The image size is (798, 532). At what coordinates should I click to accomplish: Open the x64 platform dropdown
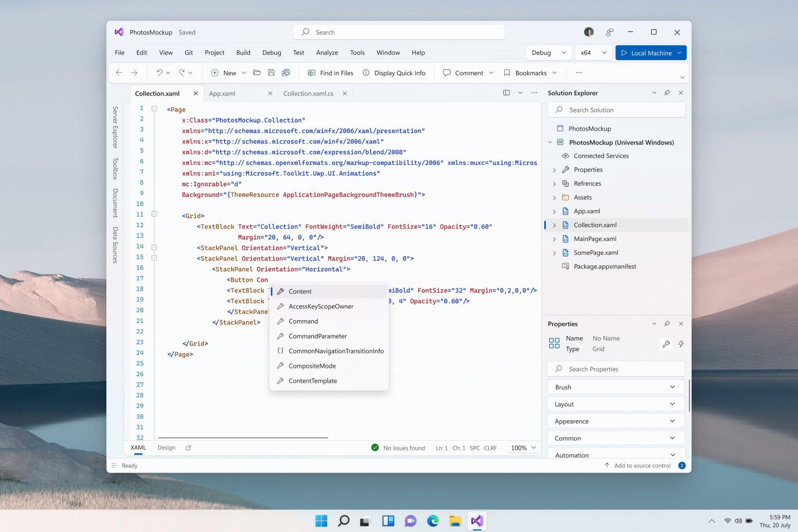pos(594,53)
